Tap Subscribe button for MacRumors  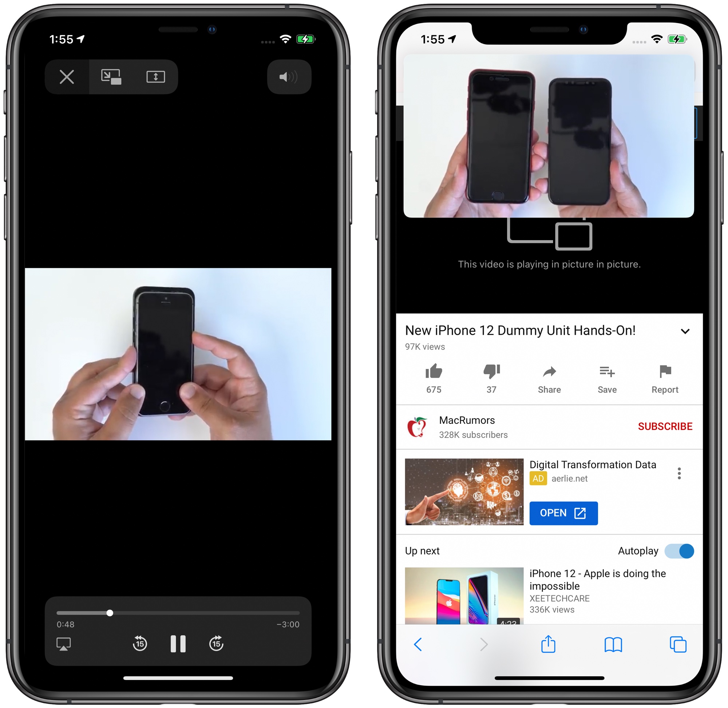(x=664, y=426)
